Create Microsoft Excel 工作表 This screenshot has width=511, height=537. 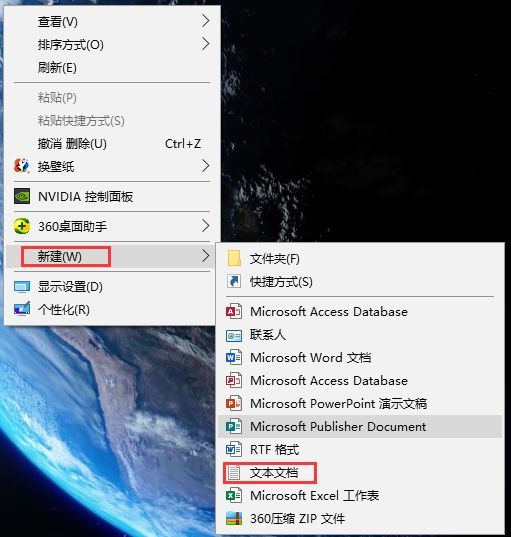360,496
